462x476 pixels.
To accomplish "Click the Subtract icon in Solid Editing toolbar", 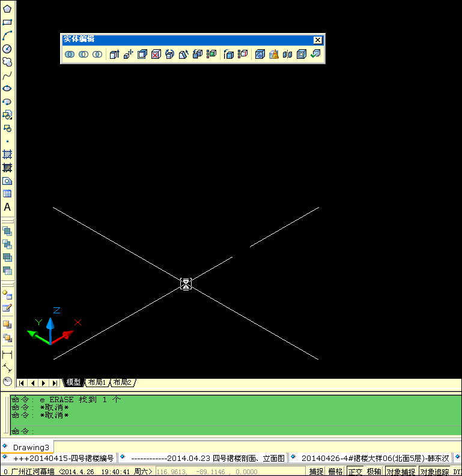I will 84,55.
